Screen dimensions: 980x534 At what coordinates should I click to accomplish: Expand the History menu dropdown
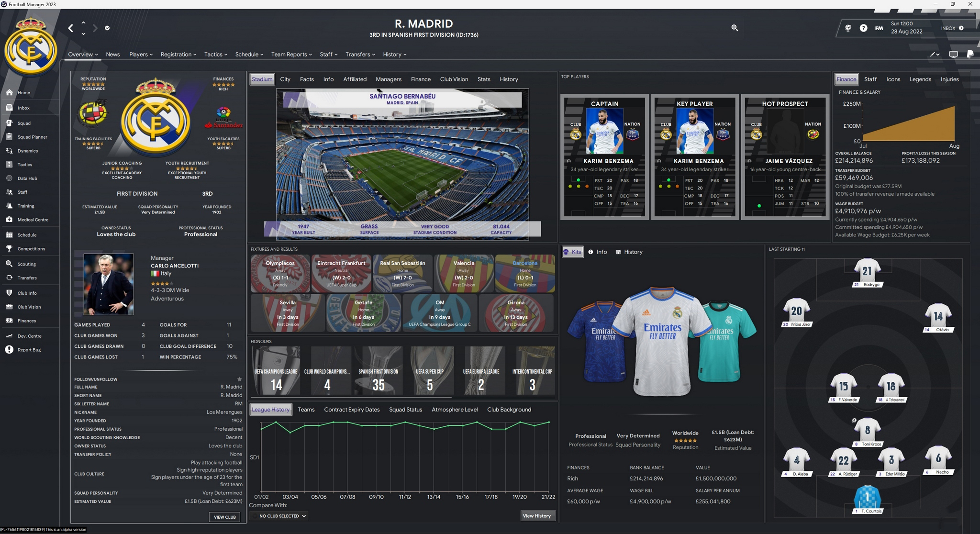(x=394, y=55)
